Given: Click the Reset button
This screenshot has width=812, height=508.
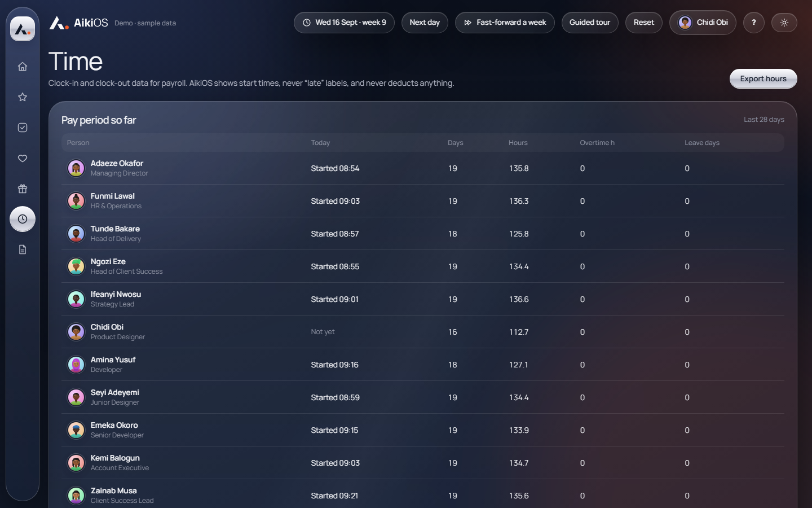Looking at the screenshot, I should tap(644, 23).
